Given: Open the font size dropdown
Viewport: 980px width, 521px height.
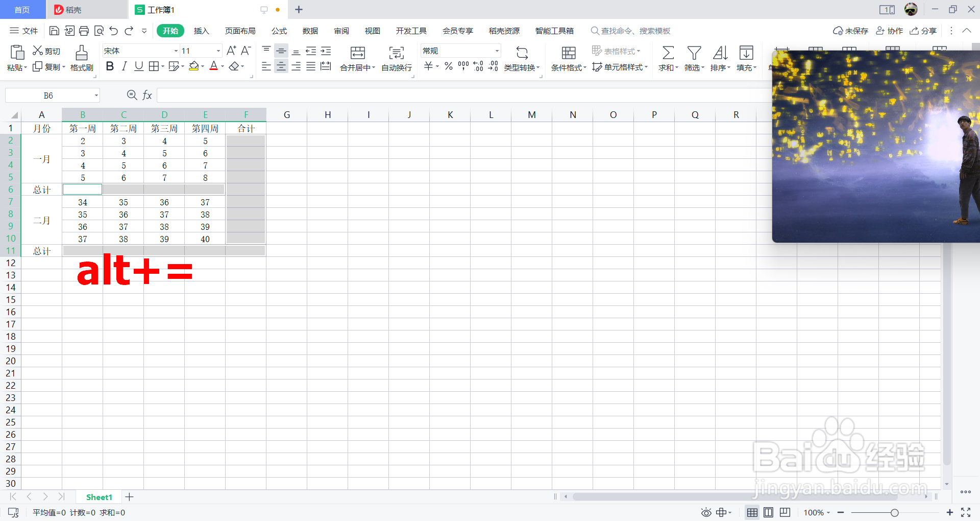Looking at the screenshot, I should 218,51.
